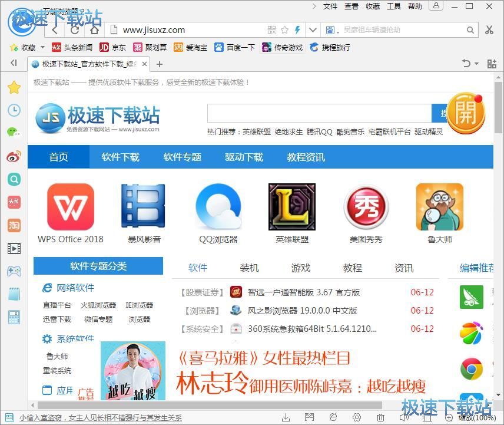Open 风之影浏览器 19.0.0.0 中文版 link
This screenshot has height=425, width=504.
(x=302, y=311)
